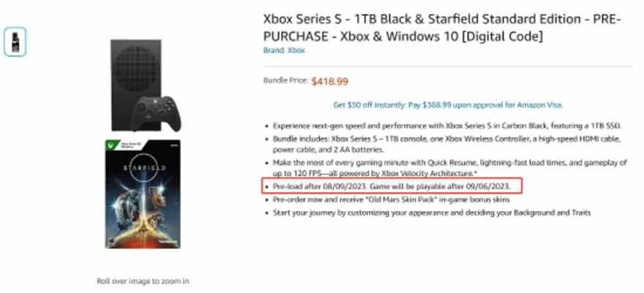The image size is (644, 293).
Task: Click the "Roll over image to zoom in" text
Action: coord(143,281)
